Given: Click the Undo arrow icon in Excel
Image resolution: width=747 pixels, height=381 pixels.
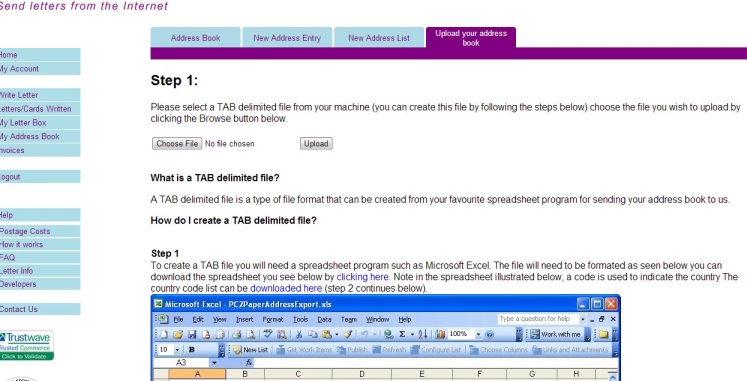Looking at the screenshot, I should click(x=364, y=334).
